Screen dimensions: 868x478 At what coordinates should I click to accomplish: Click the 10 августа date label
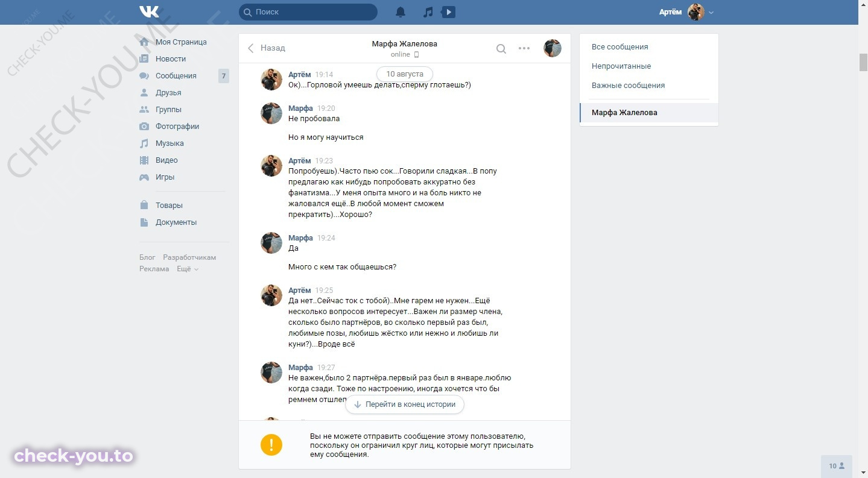[405, 74]
